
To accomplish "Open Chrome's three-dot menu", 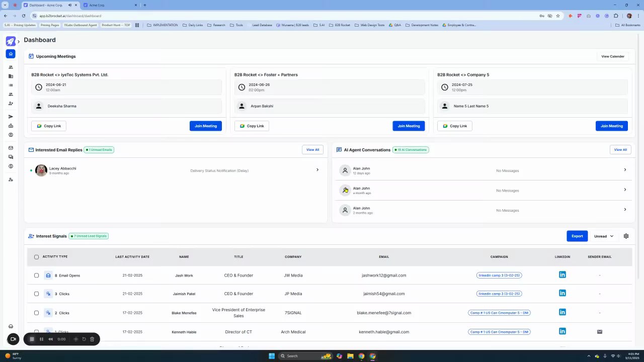I will pos(637,16).
